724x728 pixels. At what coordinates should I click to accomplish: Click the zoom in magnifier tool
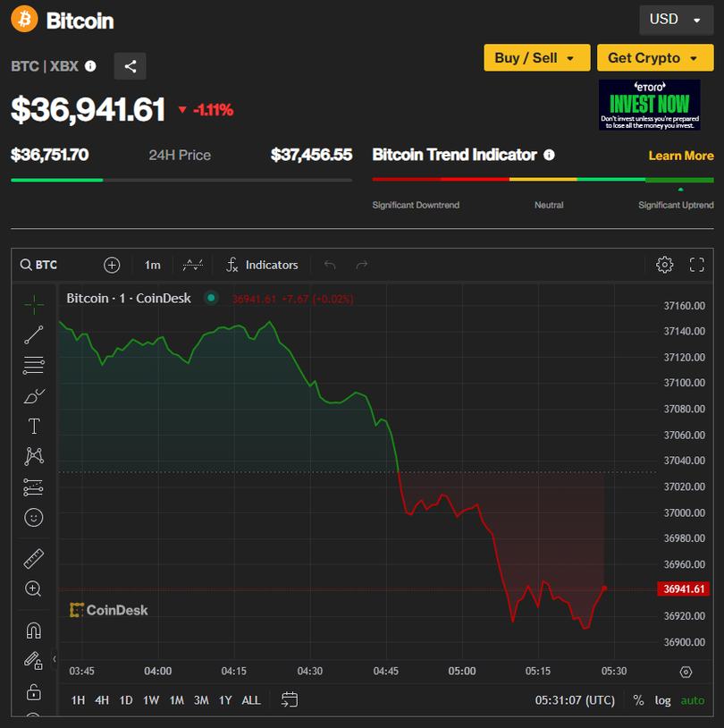(x=34, y=588)
